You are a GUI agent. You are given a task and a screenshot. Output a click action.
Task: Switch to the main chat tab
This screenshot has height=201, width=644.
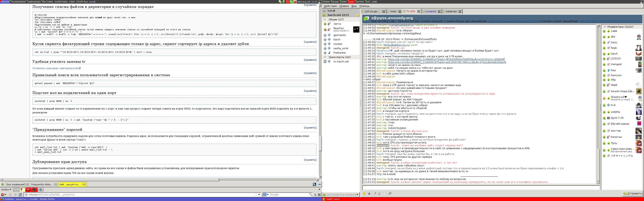click(x=393, y=11)
